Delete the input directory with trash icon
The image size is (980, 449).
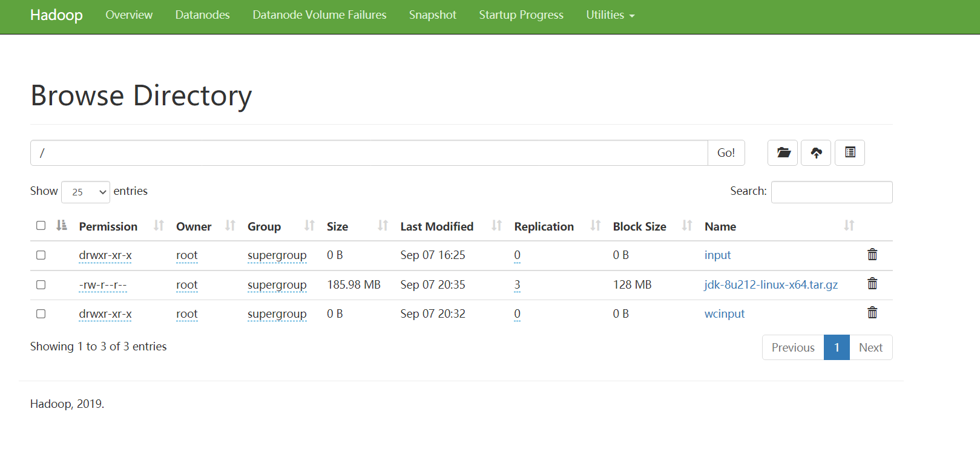click(872, 255)
